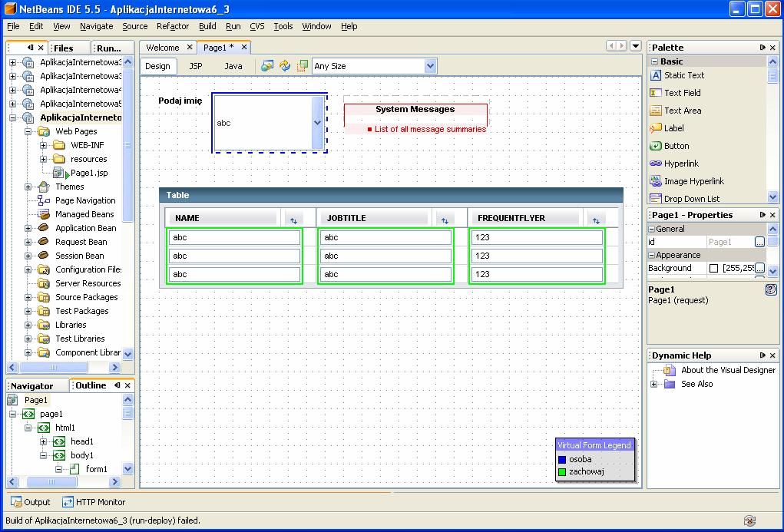Switch to the Files tab
784x532 pixels.
click(x=64, y=48)
